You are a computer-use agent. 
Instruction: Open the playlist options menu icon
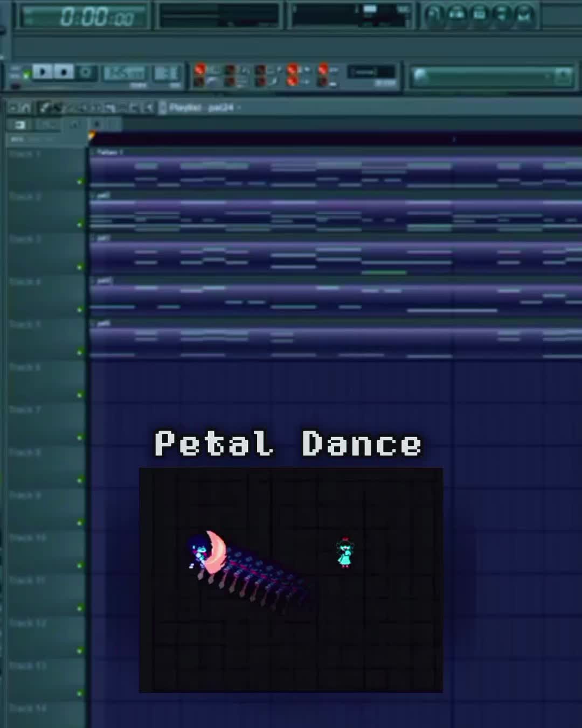pos(13,108)
